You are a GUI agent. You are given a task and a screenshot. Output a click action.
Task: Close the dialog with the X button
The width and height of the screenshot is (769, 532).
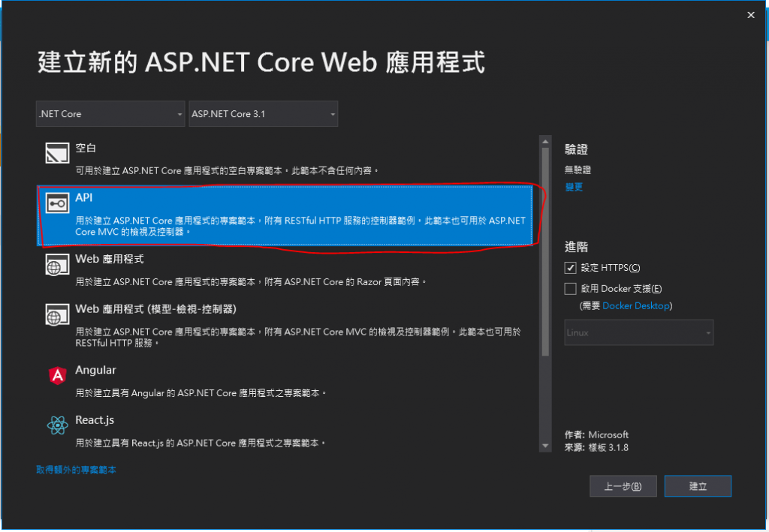tap(750, 15)
